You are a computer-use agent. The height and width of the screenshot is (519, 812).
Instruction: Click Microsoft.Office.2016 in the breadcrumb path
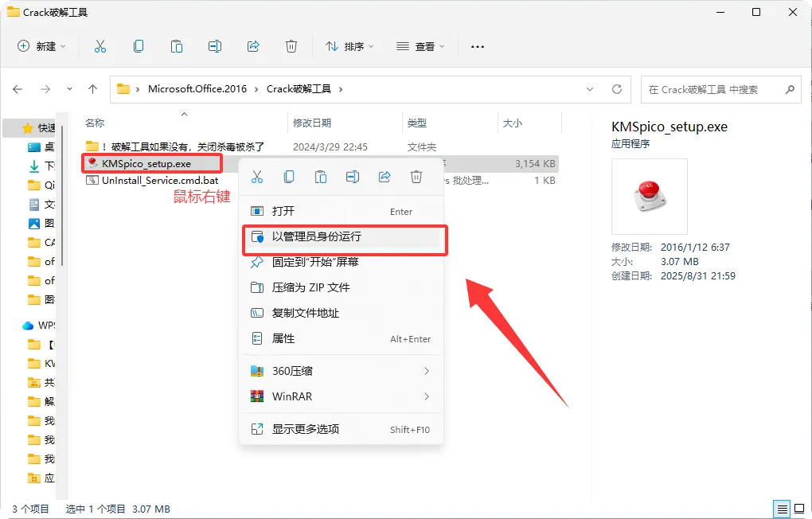point(197,89)
